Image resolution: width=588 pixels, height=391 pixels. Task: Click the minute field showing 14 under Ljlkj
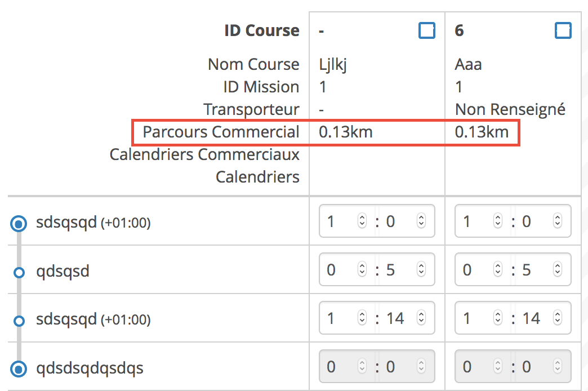(399, 319)
